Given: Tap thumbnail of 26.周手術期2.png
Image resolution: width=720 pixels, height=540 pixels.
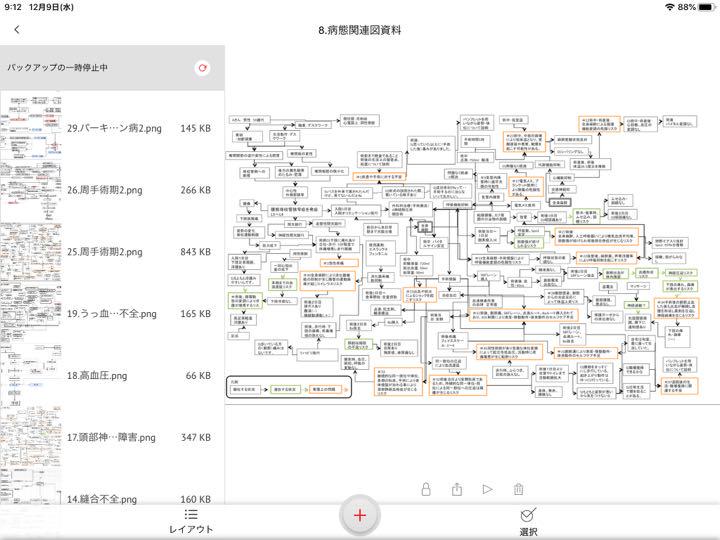Looking at the screenshot, I should tap(31, 190).
